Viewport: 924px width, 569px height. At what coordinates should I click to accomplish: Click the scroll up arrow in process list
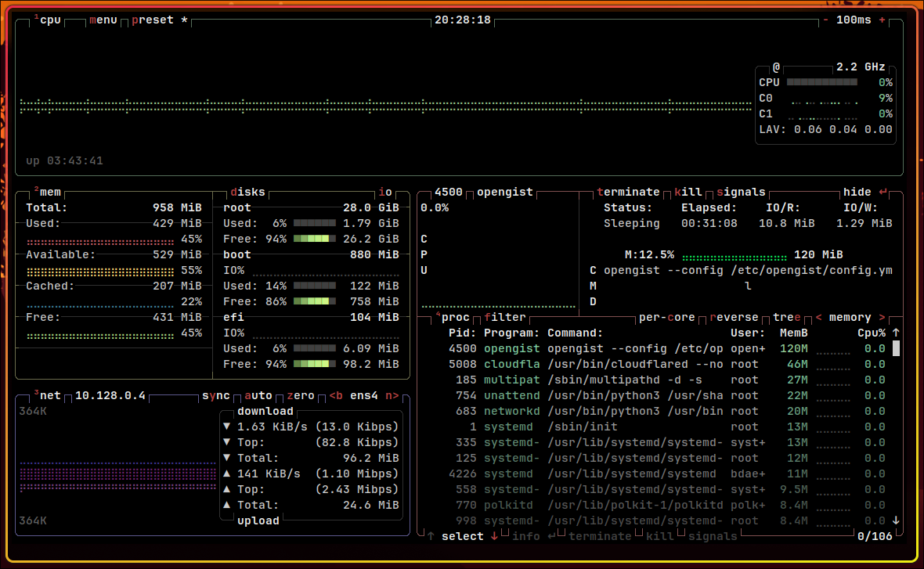896,333
